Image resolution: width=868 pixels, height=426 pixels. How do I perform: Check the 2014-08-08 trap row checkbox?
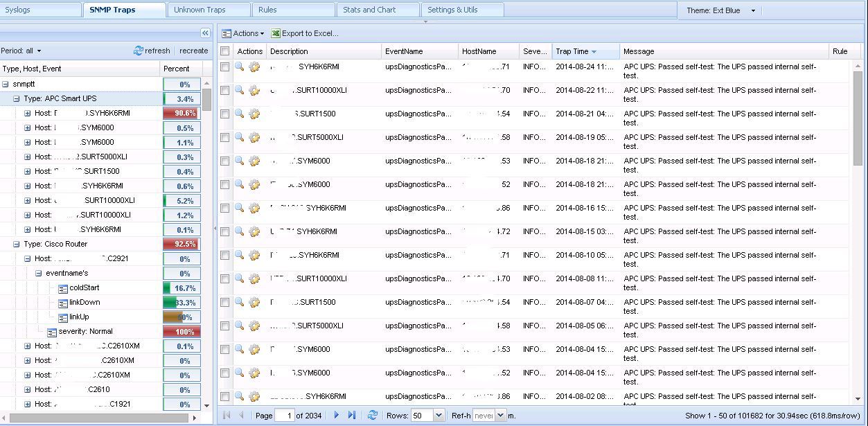point(224,279)
